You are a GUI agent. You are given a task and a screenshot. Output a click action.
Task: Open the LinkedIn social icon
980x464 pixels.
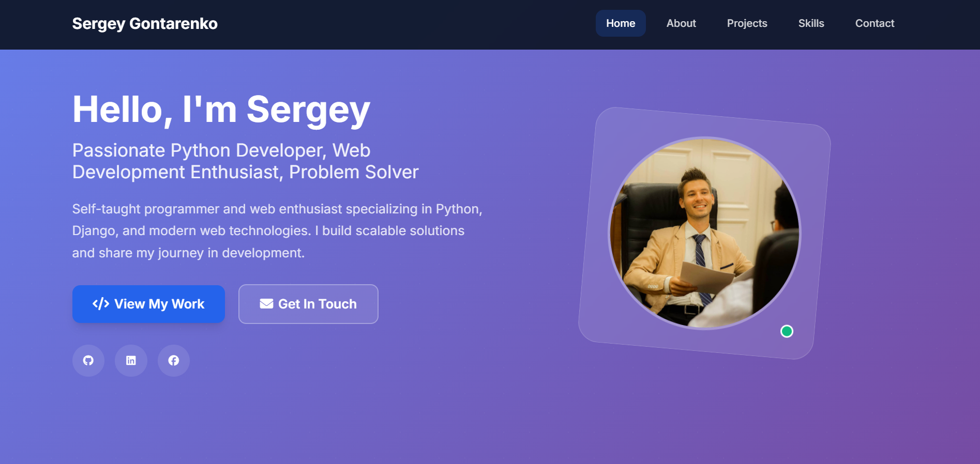coord(131,361)
